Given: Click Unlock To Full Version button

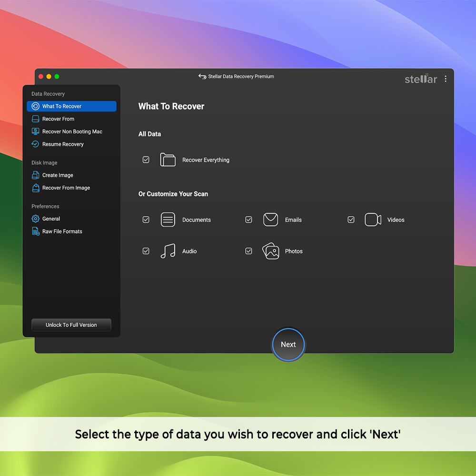Looking at the screenshot, I should coord(71,325).
